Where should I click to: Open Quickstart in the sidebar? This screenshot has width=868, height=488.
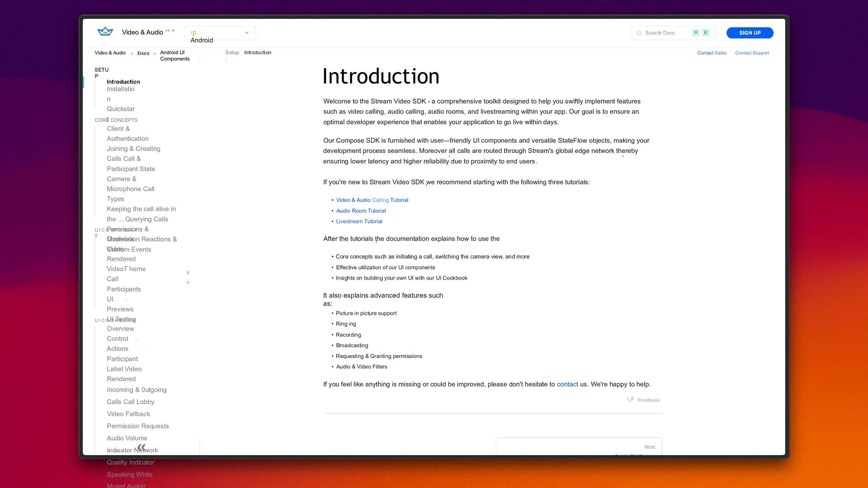coord(121,109)
